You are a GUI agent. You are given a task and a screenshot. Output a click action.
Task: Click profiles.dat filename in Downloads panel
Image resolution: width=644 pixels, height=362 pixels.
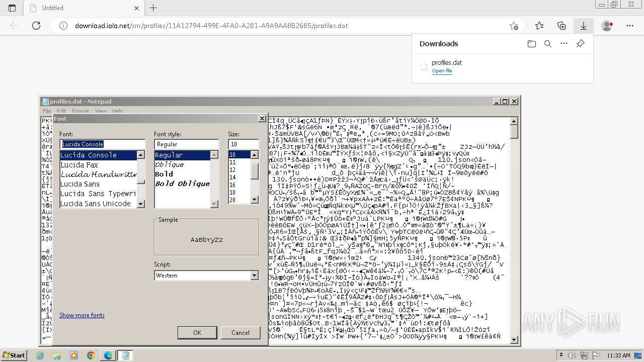click(447, 63)
